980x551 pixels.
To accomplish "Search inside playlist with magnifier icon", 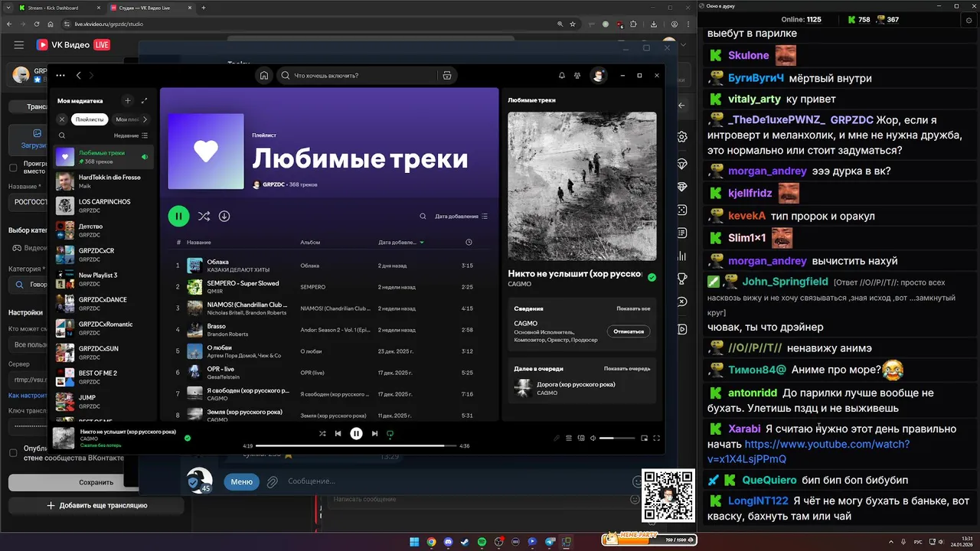I will click(x=423, y=217).
